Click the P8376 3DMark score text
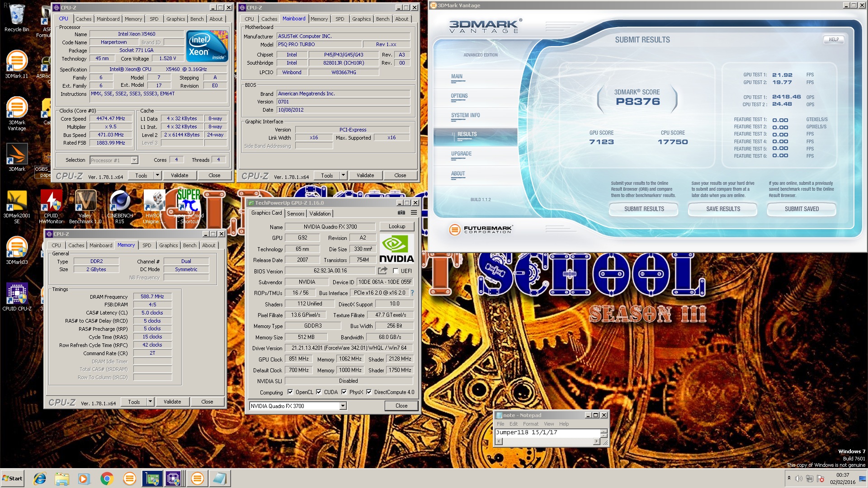 coord(638,102)
